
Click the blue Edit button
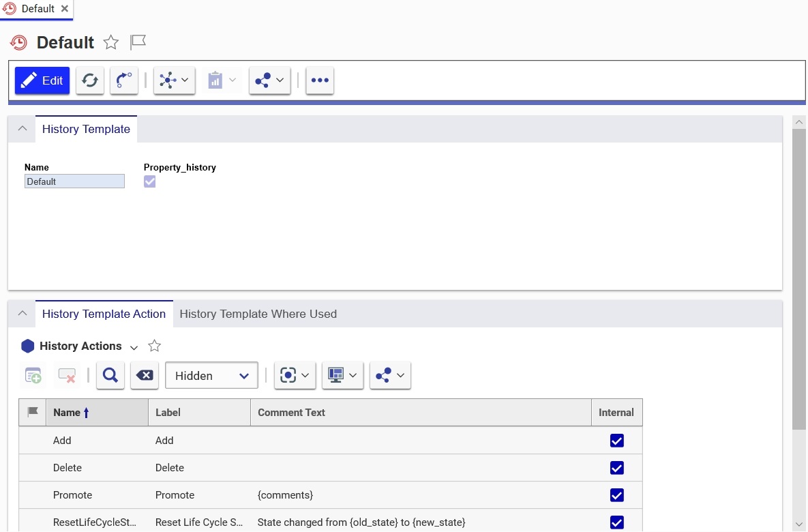(42, 80)
